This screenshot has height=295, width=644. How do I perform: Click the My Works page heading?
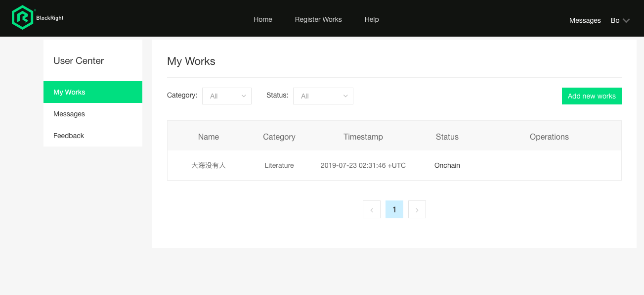pos(191,61)
